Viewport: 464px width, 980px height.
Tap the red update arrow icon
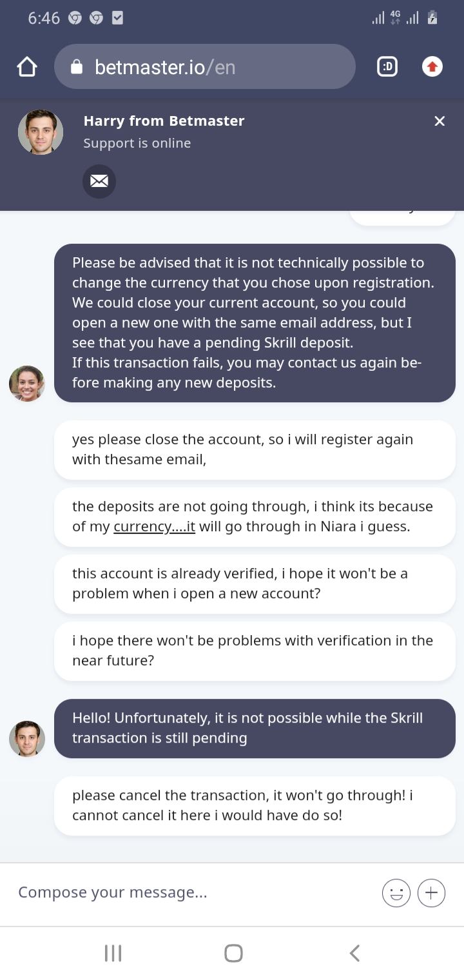coord(432,66)
